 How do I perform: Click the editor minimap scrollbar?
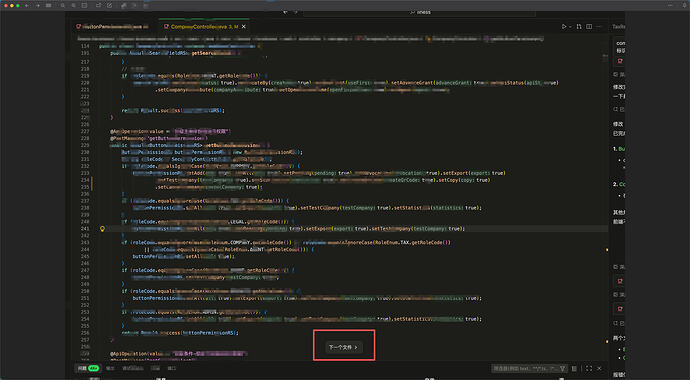click(x=606, y=202)
